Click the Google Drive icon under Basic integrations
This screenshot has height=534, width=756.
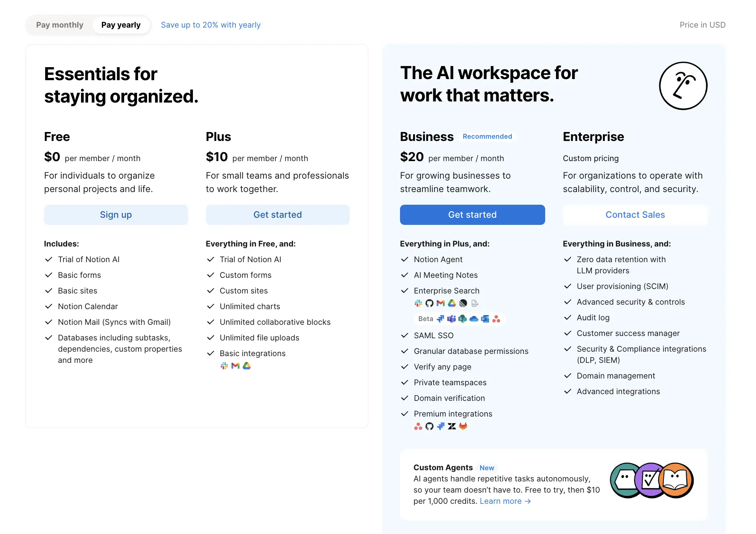pos(247,366)
